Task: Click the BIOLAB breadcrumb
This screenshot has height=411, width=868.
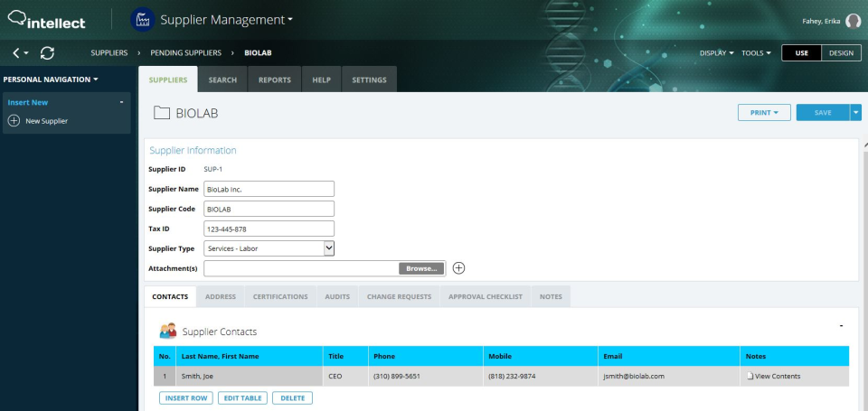Action: [x=258, y=53]
